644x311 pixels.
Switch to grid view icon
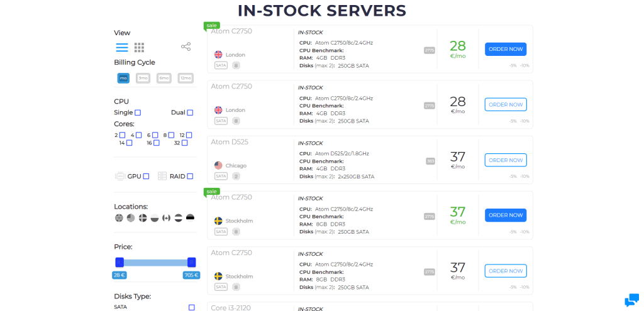tap(139, 47)
